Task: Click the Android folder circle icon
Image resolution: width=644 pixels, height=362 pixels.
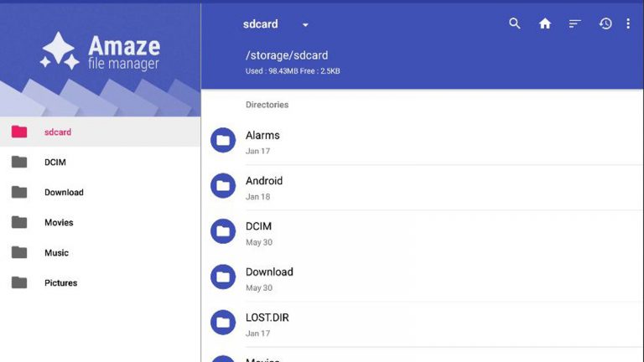Action: pyautogui.click(x=223, y=186)
